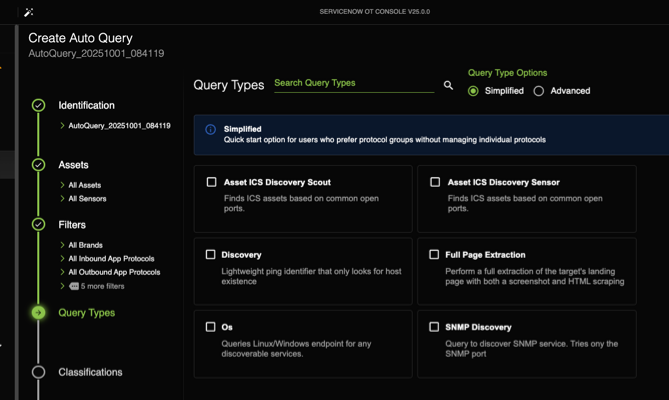Enable the SNMP Discovery checkbox
This screenshot has height=400, width=669.
(434, 327)
